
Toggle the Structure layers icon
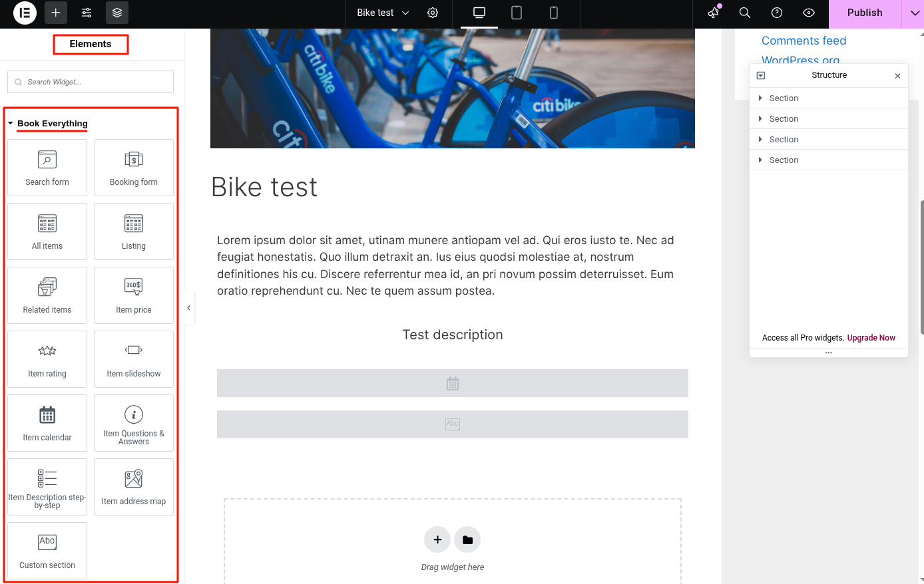pos(117,13)
